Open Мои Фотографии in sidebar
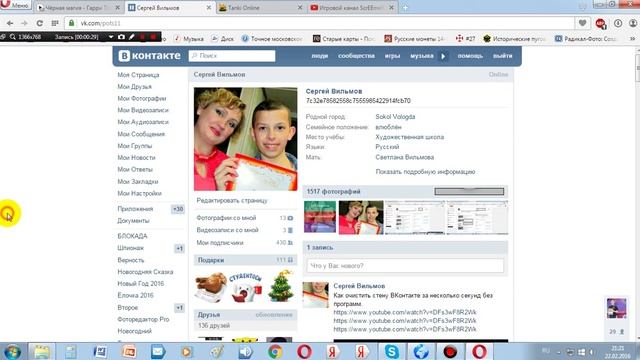The width and height of the screenshot is (640, 360). tap(142, 98)
